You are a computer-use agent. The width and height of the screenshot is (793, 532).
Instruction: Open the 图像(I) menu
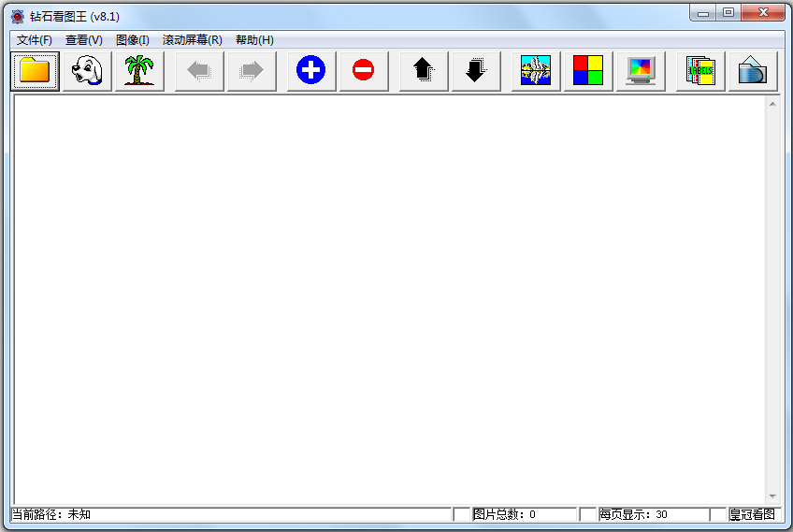tap(133, 40)
